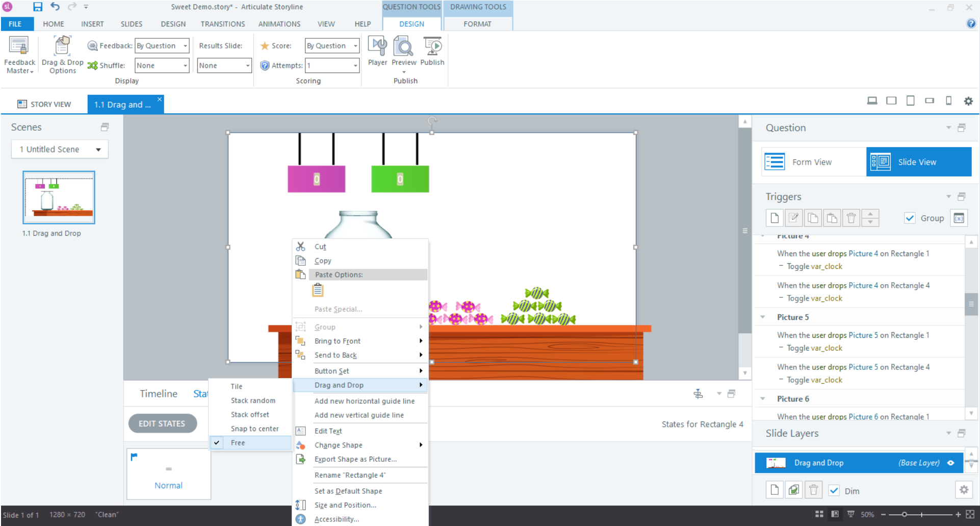Select the tablet landscape preview icon
This screenshot has height=526, width=980.
pyautogui.click(x=891, y=101)
